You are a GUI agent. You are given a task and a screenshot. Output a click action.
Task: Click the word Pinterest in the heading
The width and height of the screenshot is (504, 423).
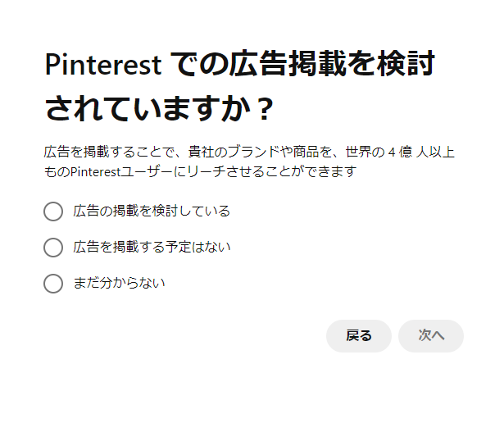pyautogui.click(x=102, y=64)
